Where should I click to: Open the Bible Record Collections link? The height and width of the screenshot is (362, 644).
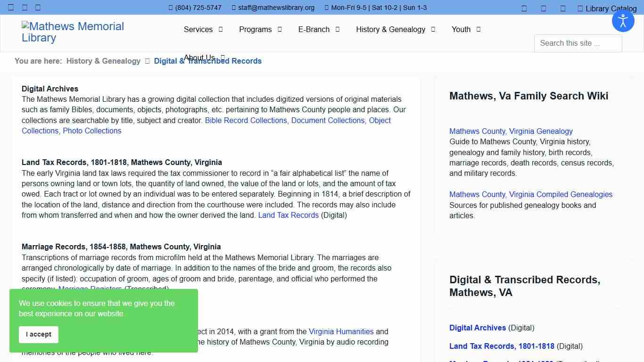(246, 120)
